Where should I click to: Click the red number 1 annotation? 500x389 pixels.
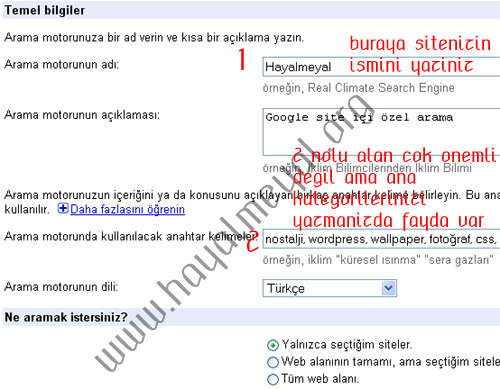pos(242,59)
